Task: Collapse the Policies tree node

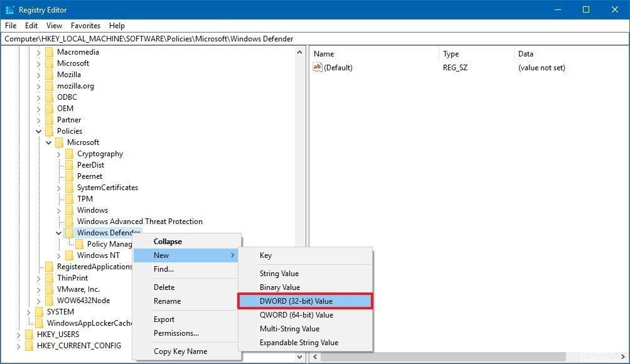Action: (39, 131)
